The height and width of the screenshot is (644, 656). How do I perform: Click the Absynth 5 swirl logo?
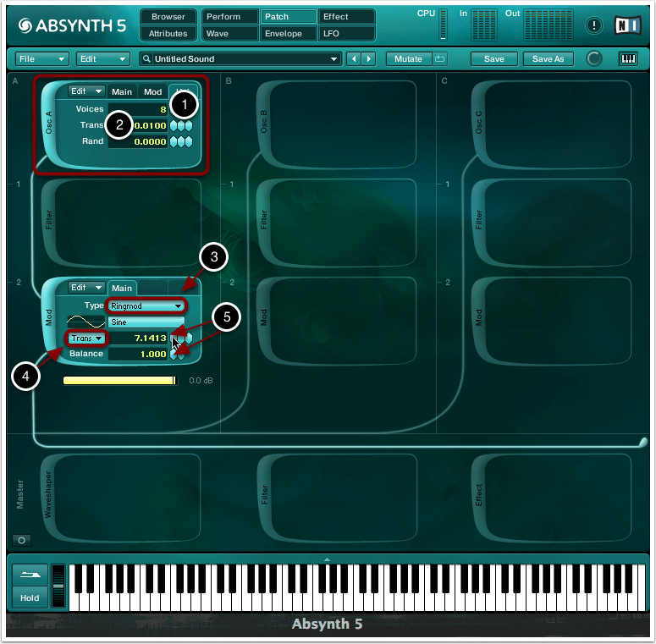point(25,26)
